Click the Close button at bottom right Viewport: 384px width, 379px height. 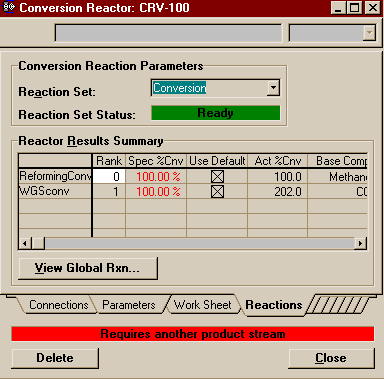tap(331, 358)
